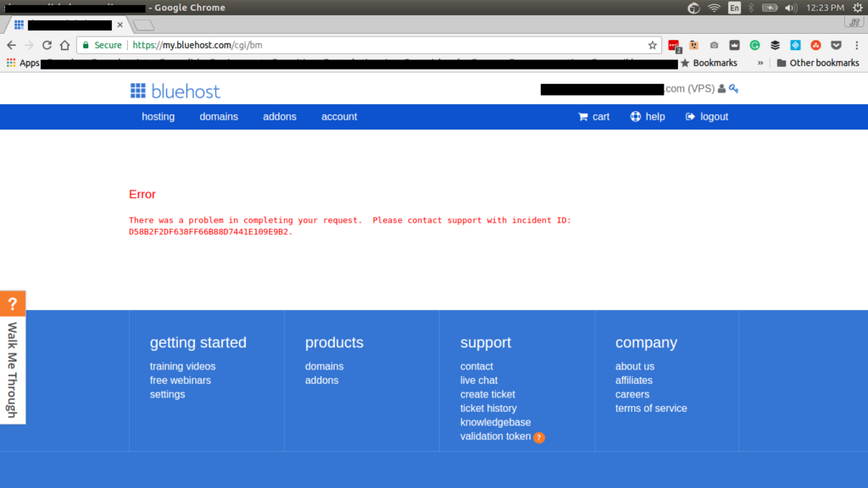Click the validation token link
Screen dimensions: 868x488
pos(495,436)
